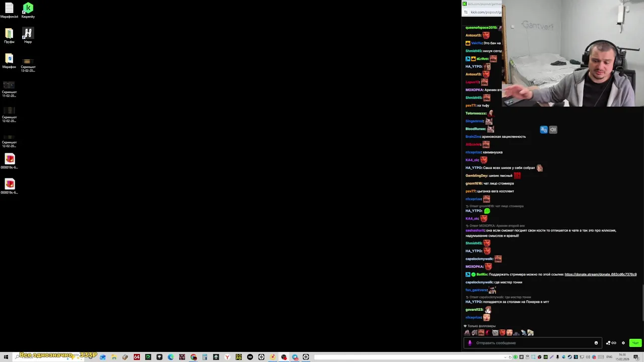The width and height of the screenshot is (644, 362).
Task: Open Telegram from the taskbar
Action: (x=295, y=357)
